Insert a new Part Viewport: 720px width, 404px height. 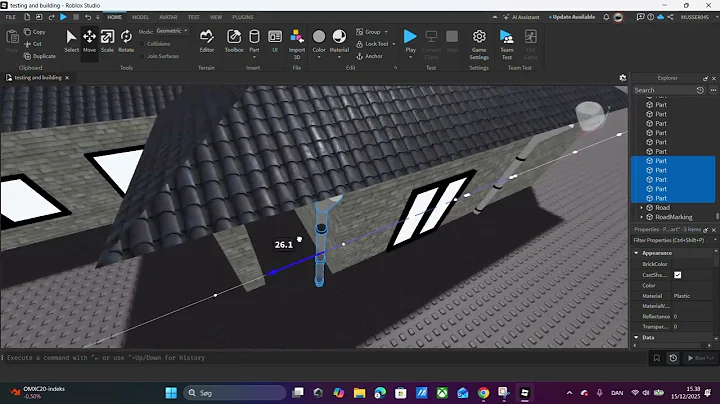(254, 39)
